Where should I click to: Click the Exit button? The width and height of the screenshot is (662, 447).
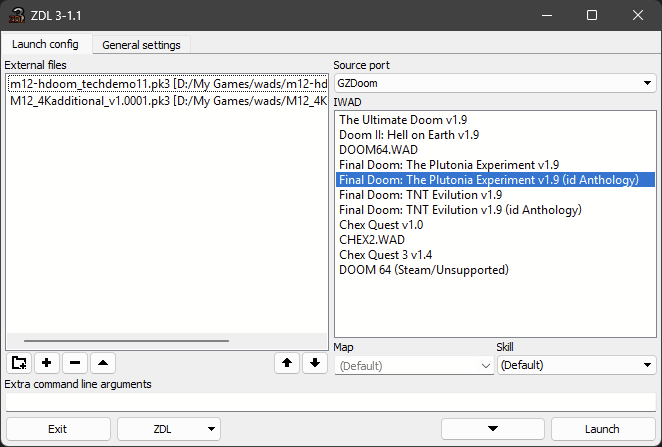pyautogui.click(x=58, y=429)
